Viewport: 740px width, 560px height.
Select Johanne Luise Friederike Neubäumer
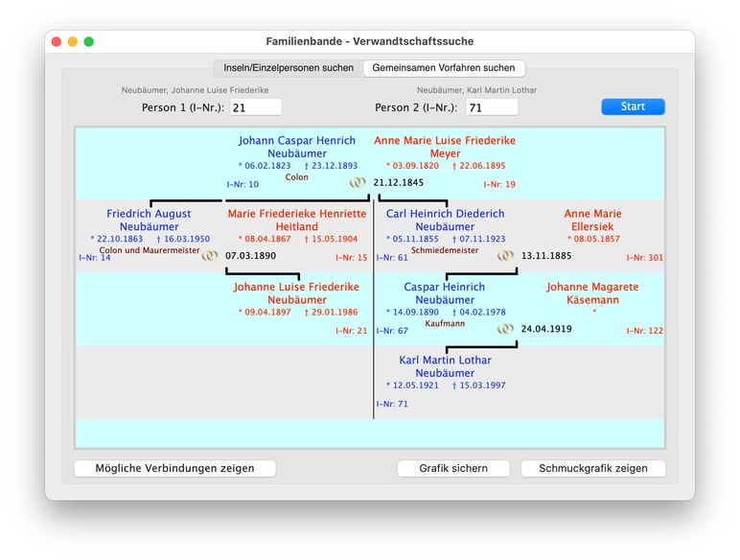[x=296, y=293]
